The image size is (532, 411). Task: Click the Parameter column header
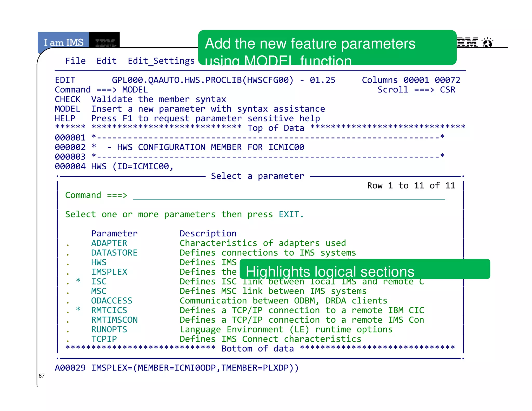[x=114, y=234]
